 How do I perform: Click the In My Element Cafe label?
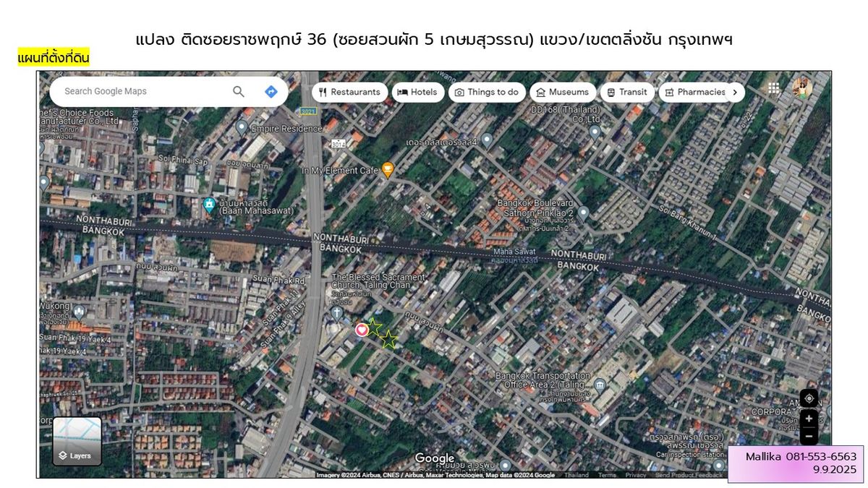point(341,171)
